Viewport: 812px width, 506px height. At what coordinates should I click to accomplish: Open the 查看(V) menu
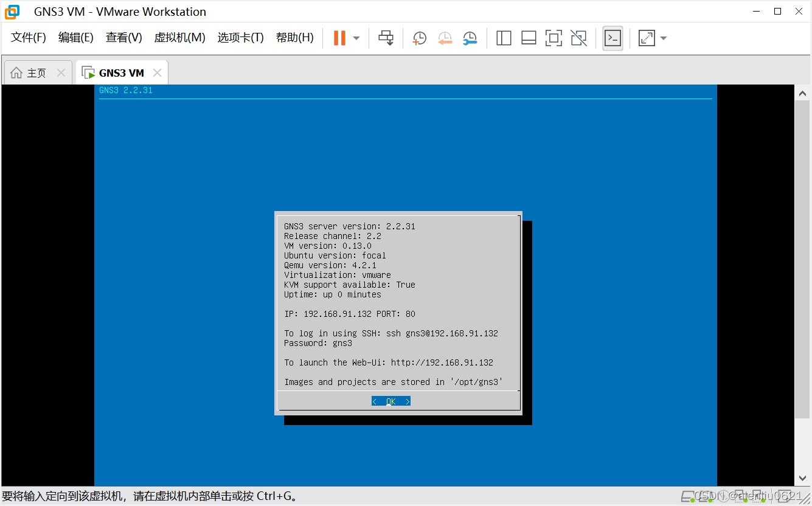[123, 38]
